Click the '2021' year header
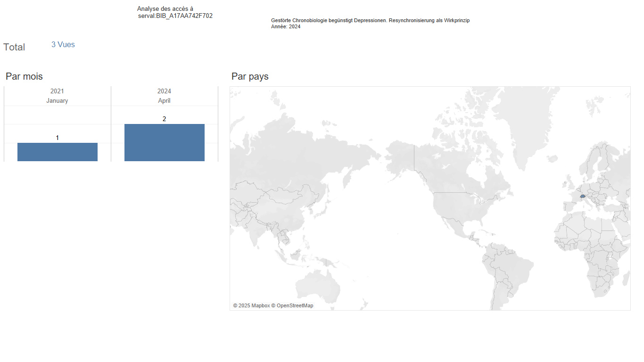 click(57, 91)
